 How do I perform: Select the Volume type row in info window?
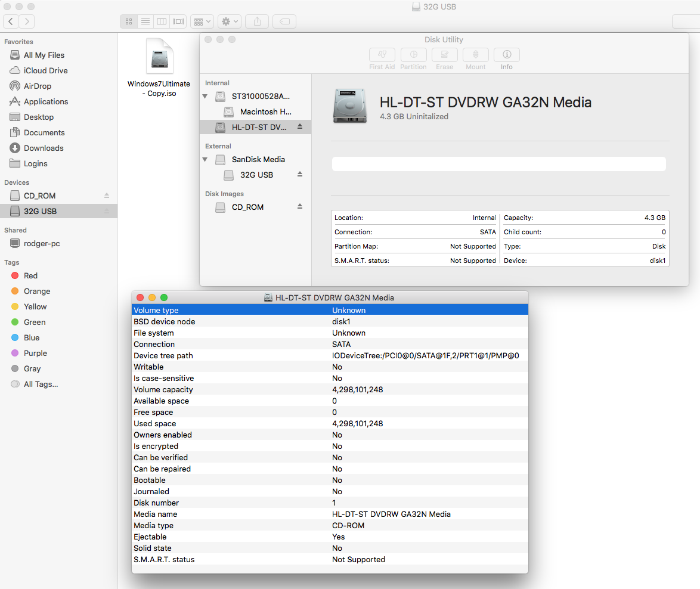(330, 310)
